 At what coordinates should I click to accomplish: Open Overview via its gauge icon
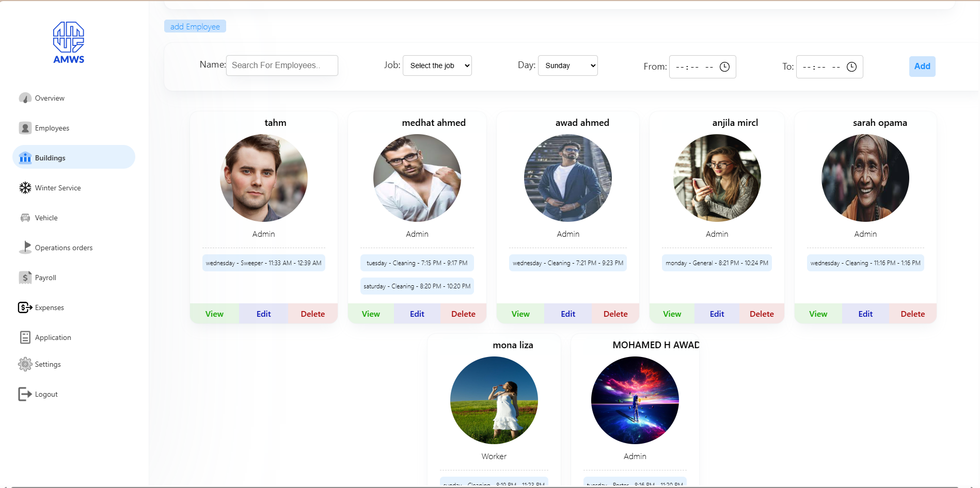point(25,98)
